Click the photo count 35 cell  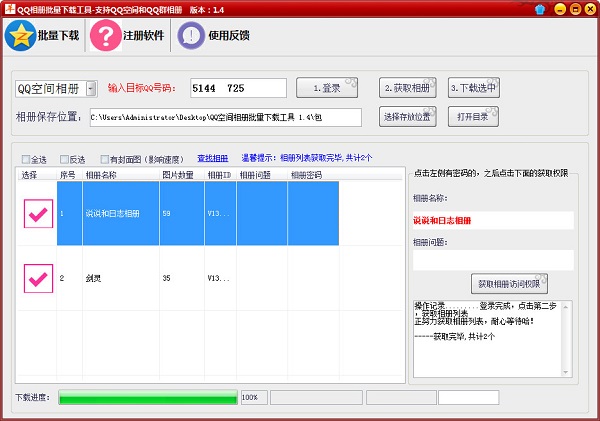pos(182,278)
